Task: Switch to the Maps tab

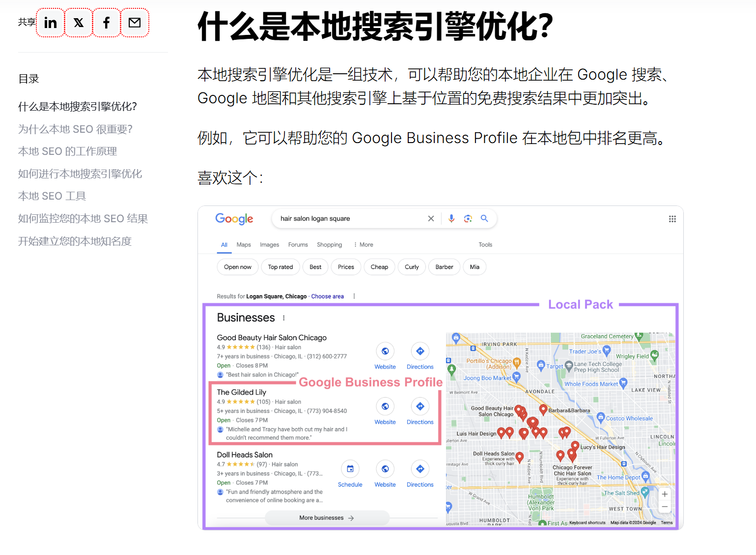Action: (244, 245)
